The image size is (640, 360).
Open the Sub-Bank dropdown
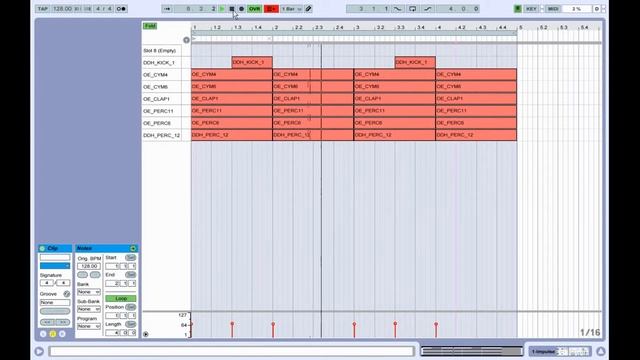89,309
